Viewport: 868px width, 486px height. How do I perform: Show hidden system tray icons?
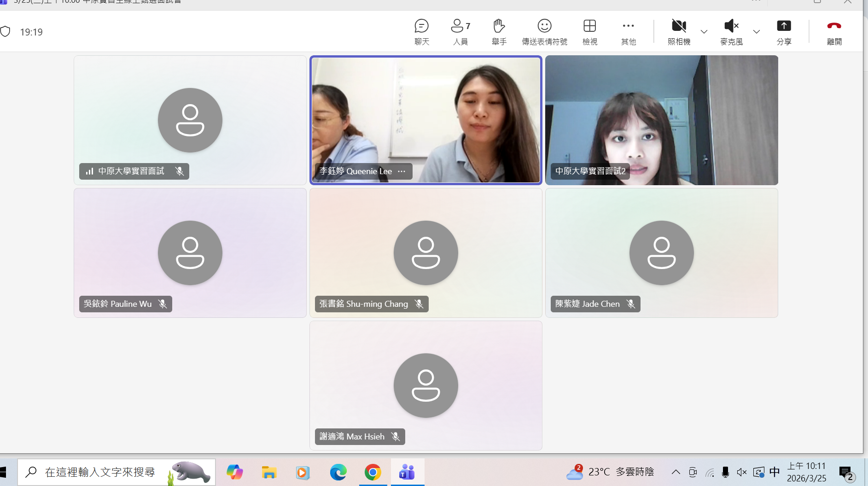click(x=676, y=472)
